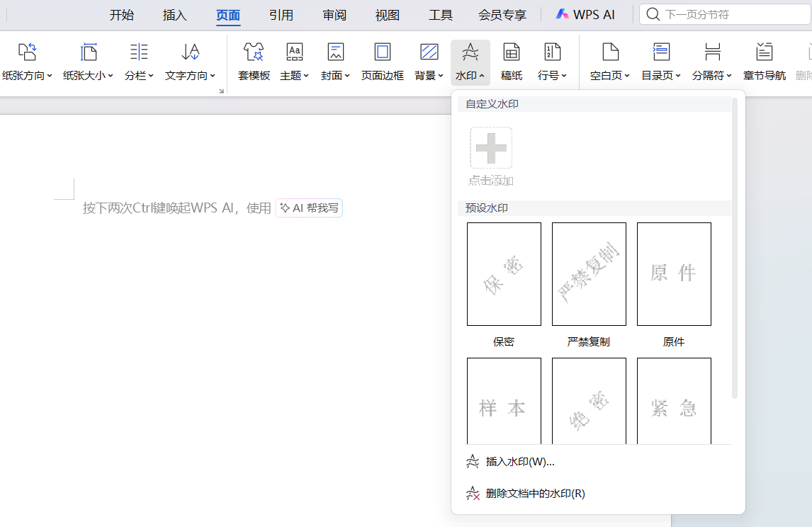
Task: Open the 分栏 columns dropdown
Action: tap(139, 75)
